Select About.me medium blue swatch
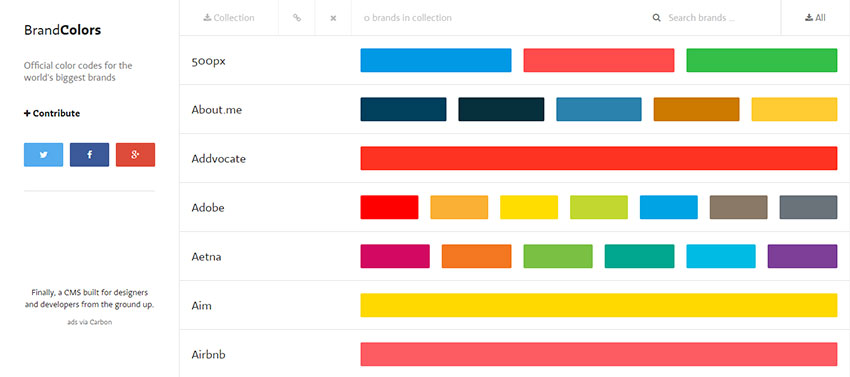 (599, 110)
